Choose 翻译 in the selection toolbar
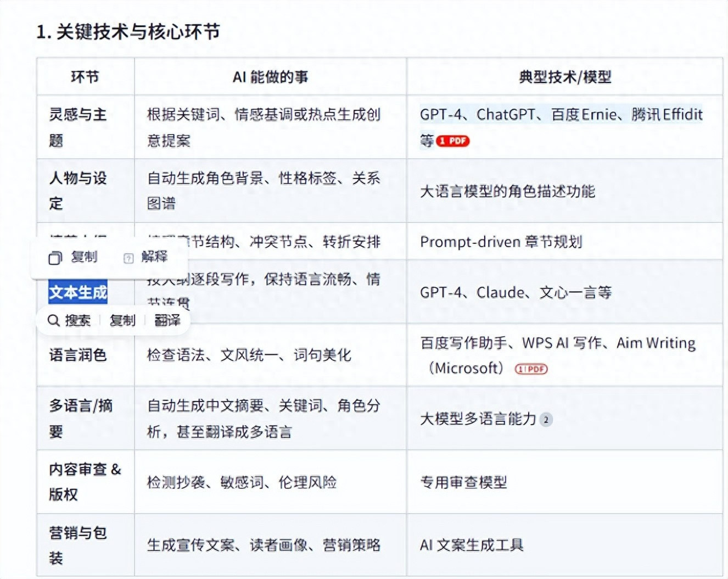728x579 pixels. click(x=167, y=320)
